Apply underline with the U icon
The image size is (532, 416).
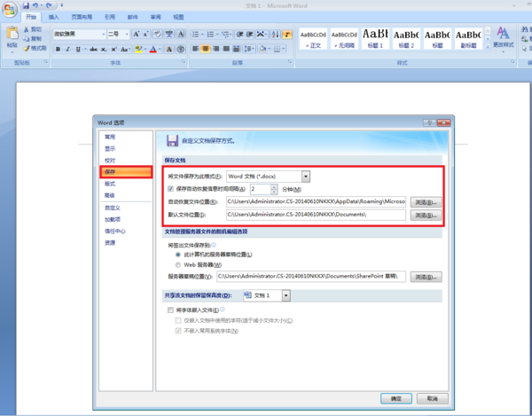point(78,49)
